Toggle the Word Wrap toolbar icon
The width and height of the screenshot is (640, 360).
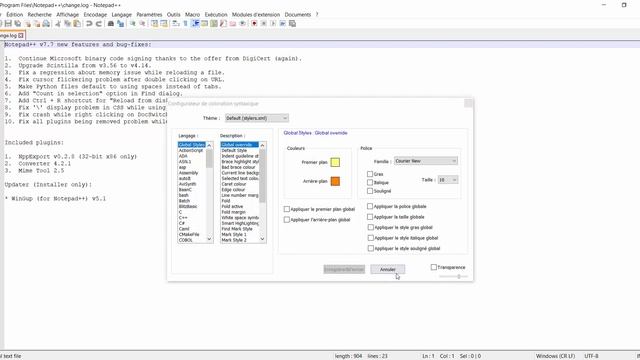pos(176,24)
